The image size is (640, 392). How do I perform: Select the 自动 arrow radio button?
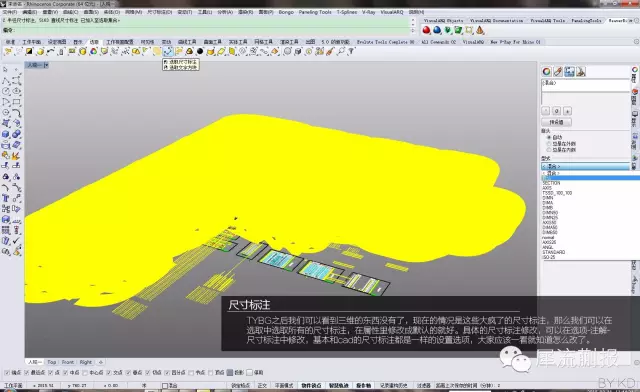point(549,138)
